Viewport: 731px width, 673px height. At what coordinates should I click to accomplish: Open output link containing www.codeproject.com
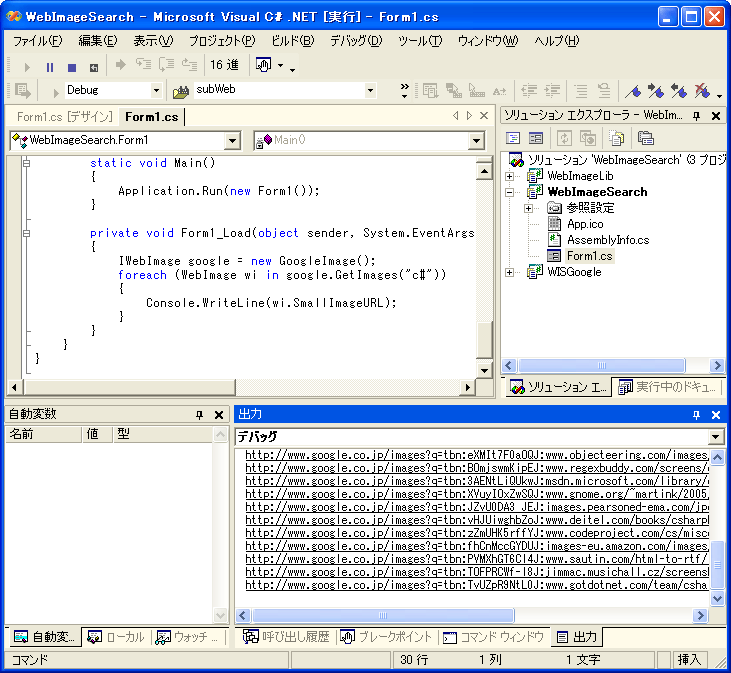coord(477,533)
